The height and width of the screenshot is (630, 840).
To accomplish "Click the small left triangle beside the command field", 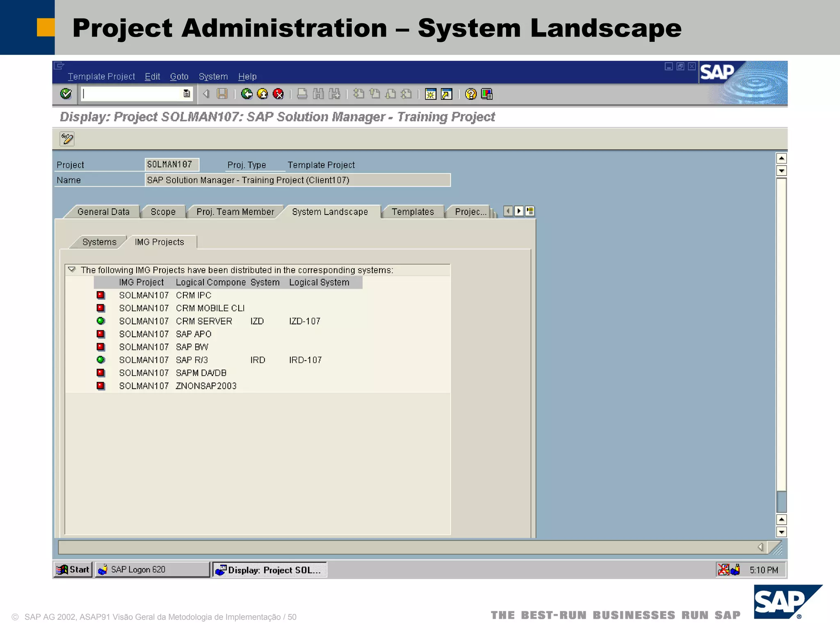I will [x=206, y=94].
